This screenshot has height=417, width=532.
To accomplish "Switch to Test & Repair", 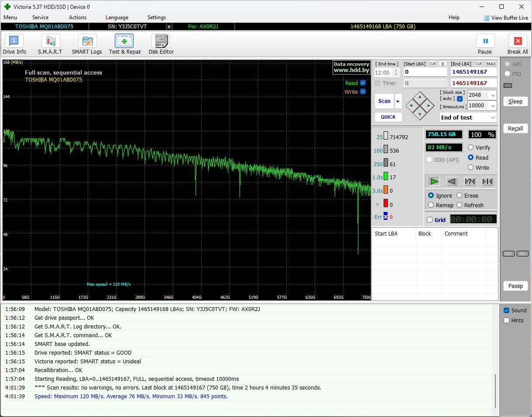I will tap(125, 44).
